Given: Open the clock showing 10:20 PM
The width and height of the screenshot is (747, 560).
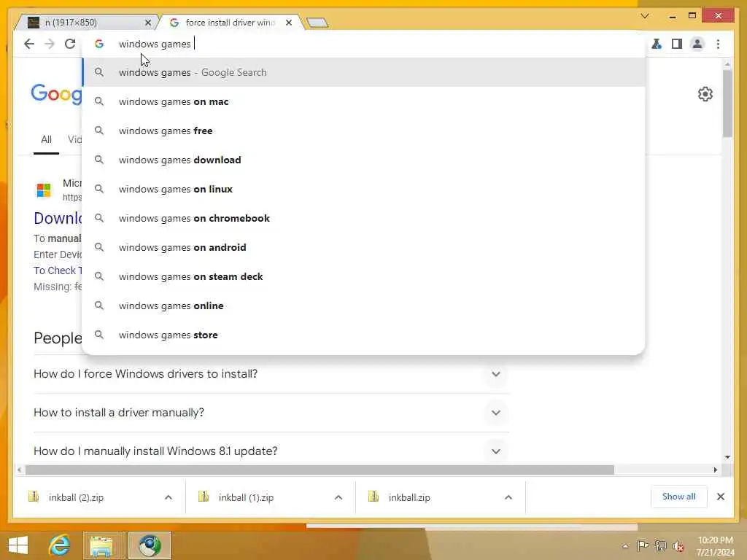Looking at the screenshot, I should pyautogui.click(x=715, y=545).
